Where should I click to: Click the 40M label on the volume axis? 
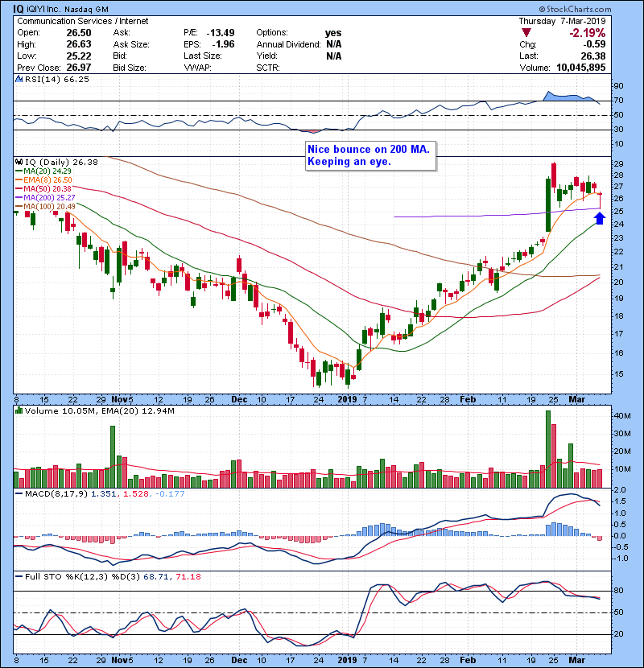tap(621, 416)
